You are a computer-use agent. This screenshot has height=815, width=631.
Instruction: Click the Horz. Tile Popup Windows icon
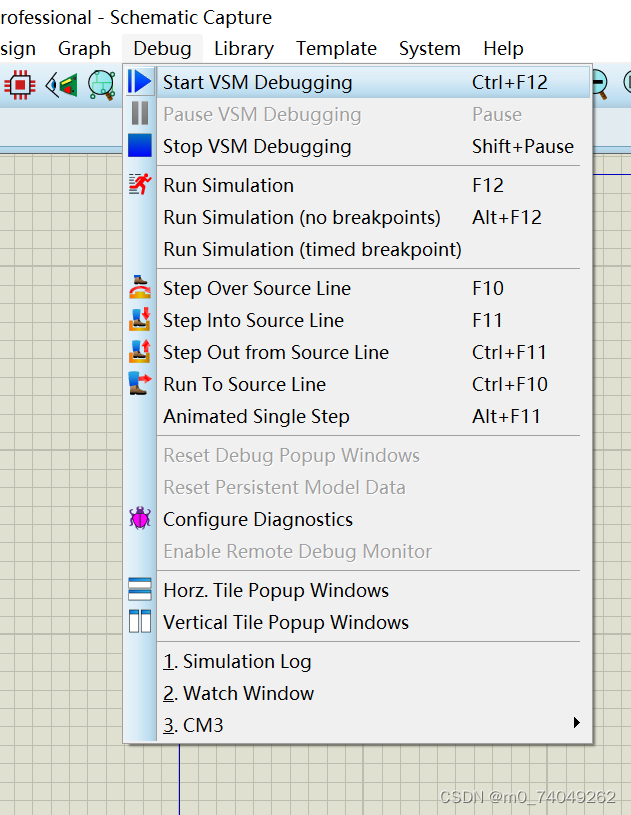click(x=139, y=589)
